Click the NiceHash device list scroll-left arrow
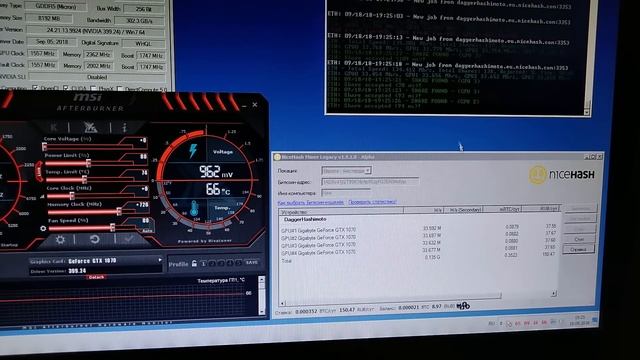This screenshot has width=640, height=360. point(282,303)
